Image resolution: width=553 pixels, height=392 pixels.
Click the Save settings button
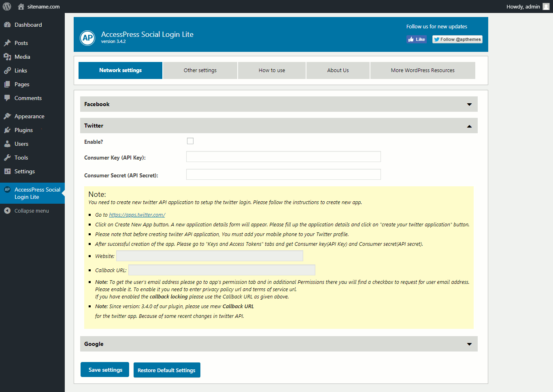tap(105, 370)
